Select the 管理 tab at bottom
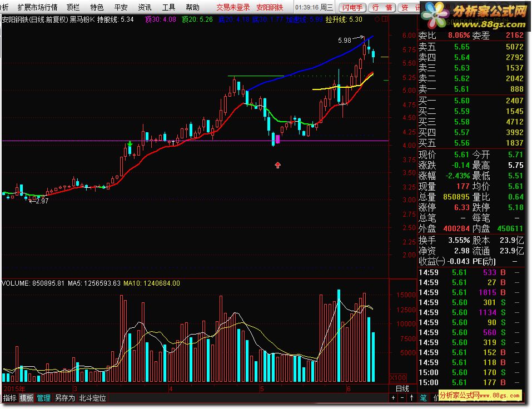This screenshot has width=532, height=409. (x=43, y=398)
